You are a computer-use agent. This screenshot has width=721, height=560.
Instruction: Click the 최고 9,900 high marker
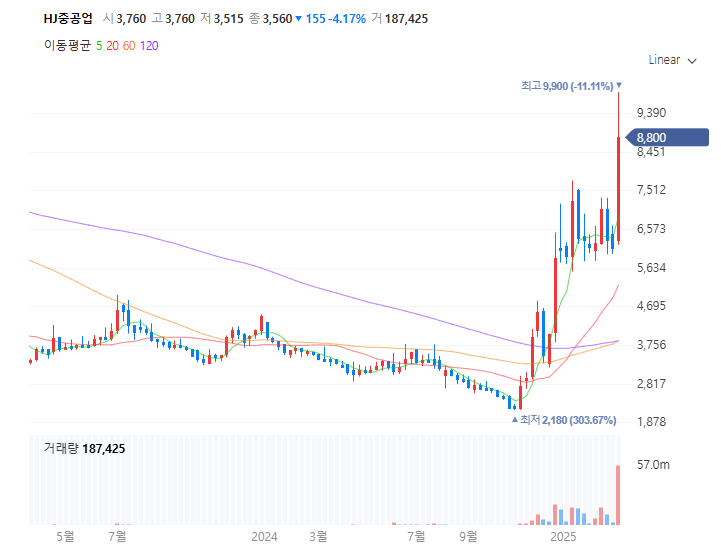[571, 86]
